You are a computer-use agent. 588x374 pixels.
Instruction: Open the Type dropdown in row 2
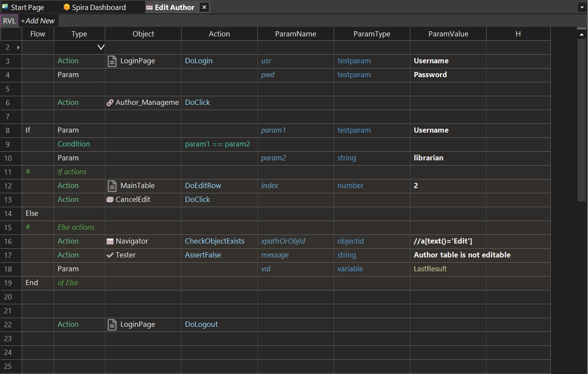click(x=101, y=47)
